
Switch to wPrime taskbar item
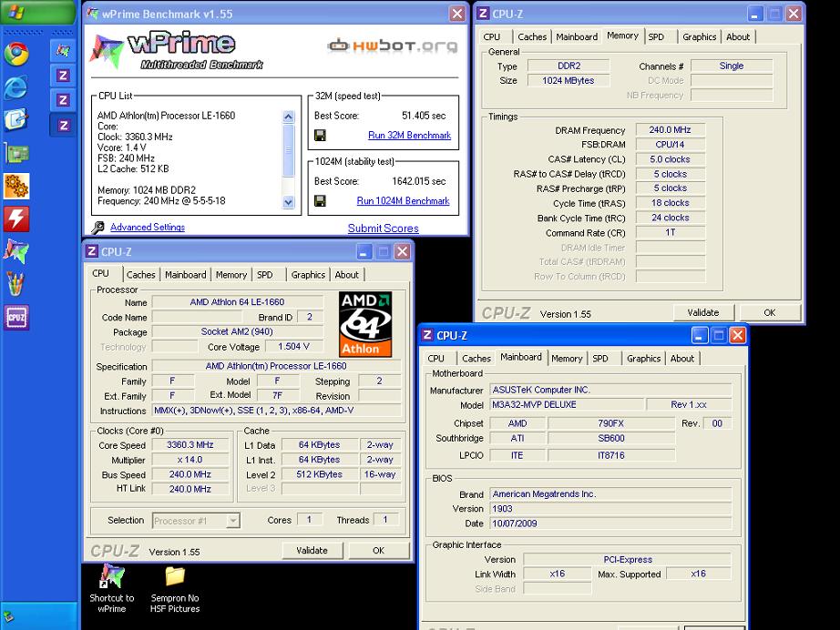click(63, 50)
